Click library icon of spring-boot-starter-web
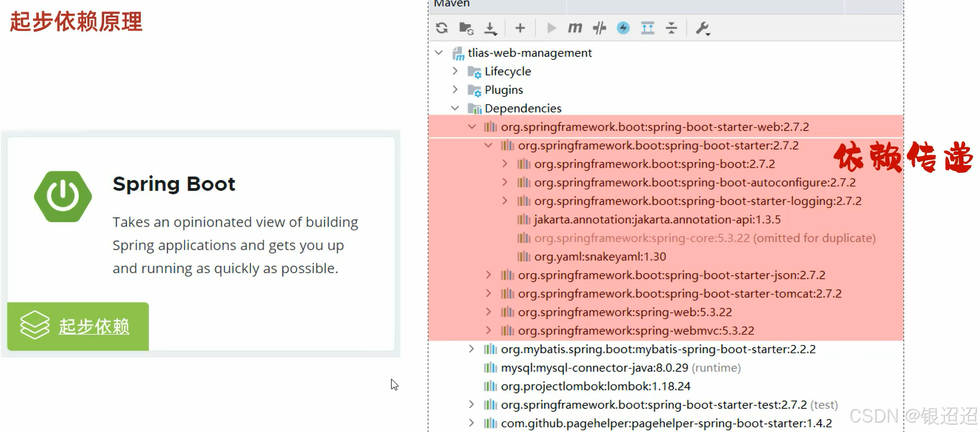Image resolution: width=980 pixels, height=432 pixels. pos(490,127)
